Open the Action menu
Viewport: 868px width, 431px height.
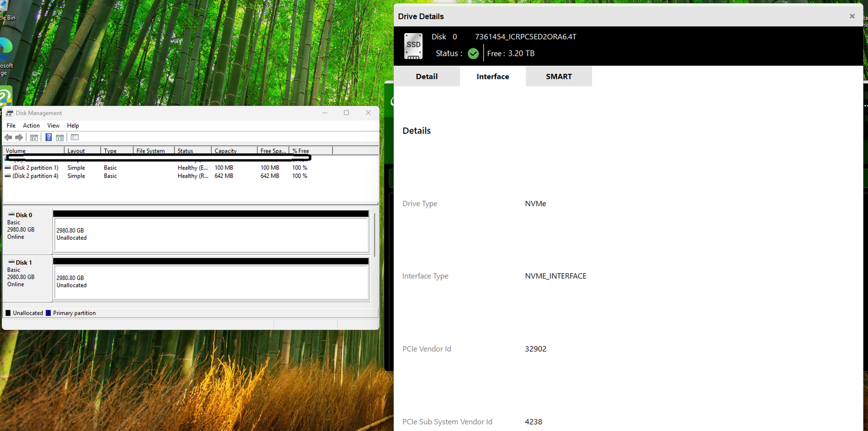[31, 126]
